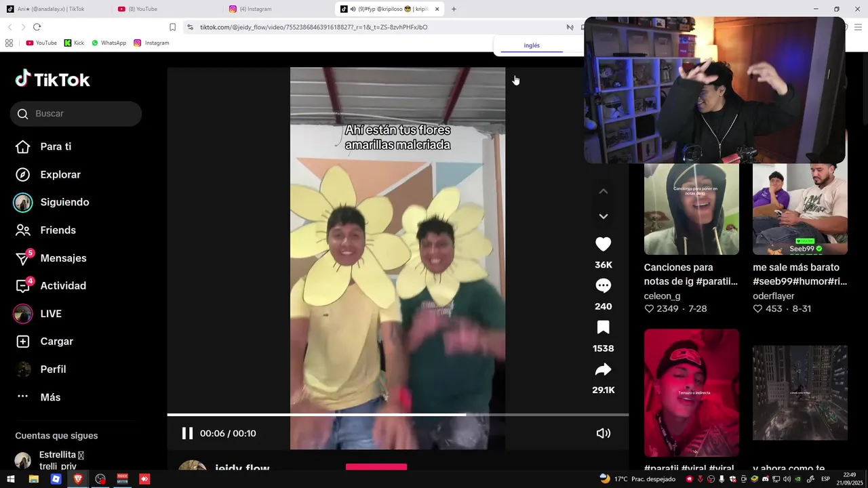This screenshot has width=868, height=488.
Task: Open dark city 'y ahora como te' thumbnail
Action: (x=800, y=393)
